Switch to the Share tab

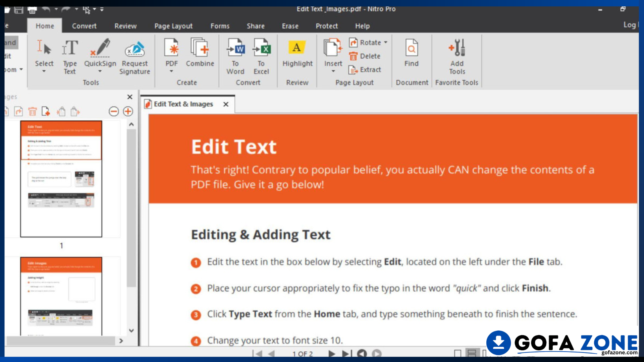(256, 26)
